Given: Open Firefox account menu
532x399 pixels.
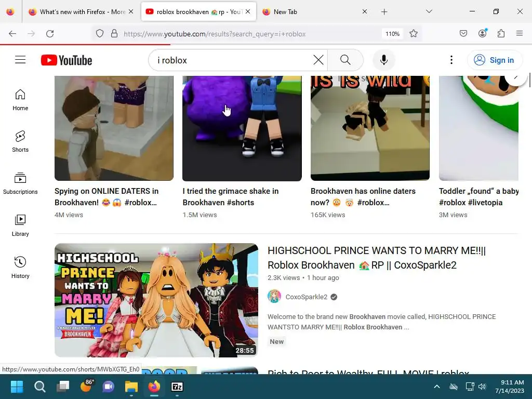Looking at the screenshot, I should pos(483,34).
